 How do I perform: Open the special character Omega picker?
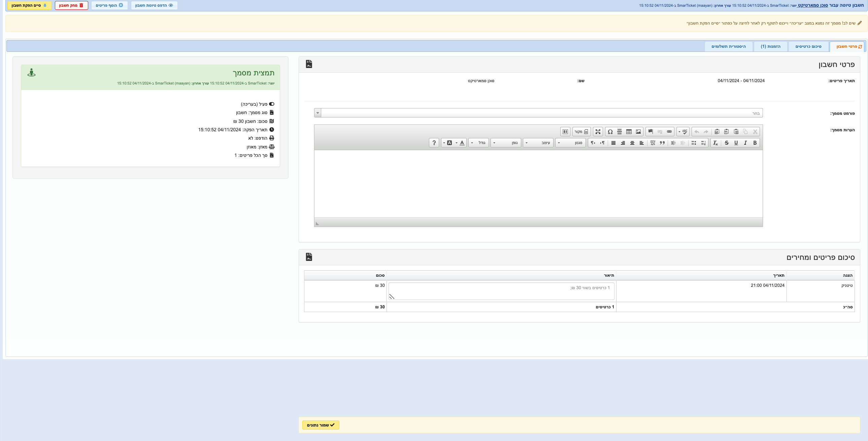coord(610,132)
